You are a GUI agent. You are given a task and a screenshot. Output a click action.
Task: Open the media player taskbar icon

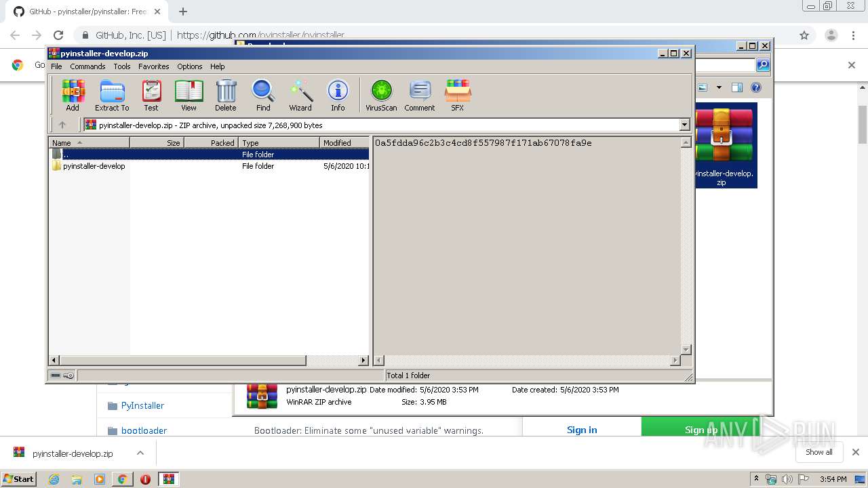pyautogui.click(x=100, y=479)
